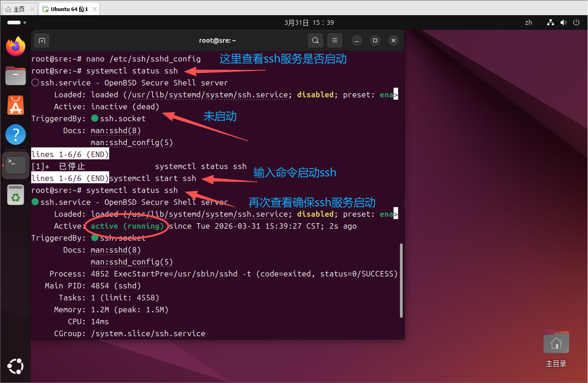Click the CGroup /system.slice/ssh.service line
The width and height of the screenshot is (588, 383).
pyautogui.click(x=130, y=333)
